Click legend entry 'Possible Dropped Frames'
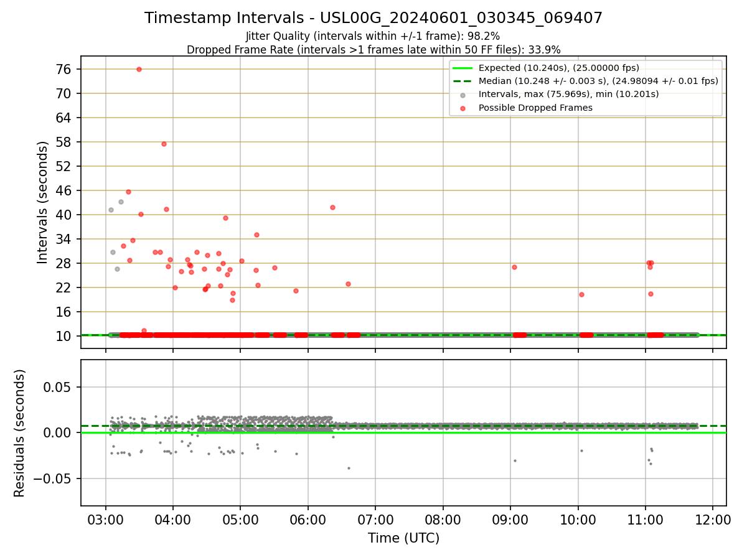This screenshot has height=560, width=747. pyautogui.click(x=535, y=108)
